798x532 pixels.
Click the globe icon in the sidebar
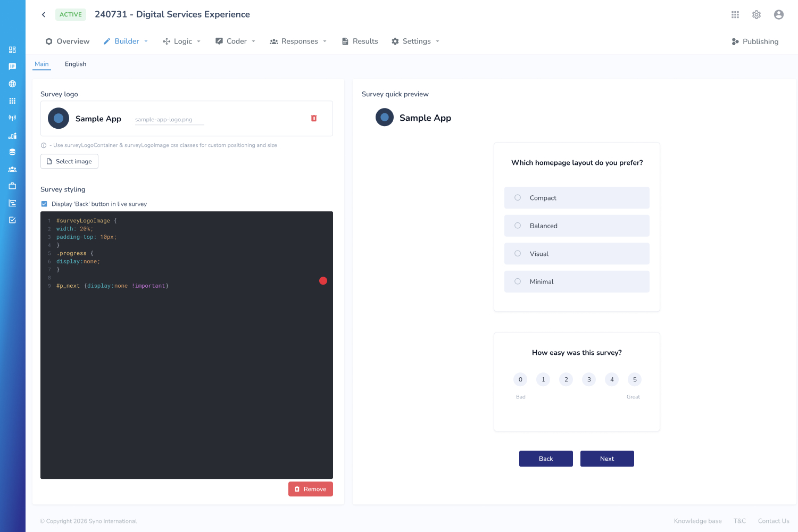click(12, 84)
